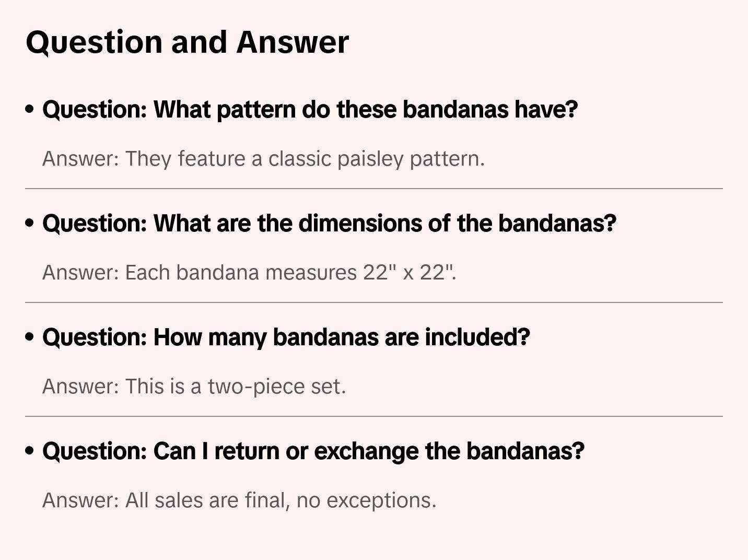This screenshot has width=748, height=560.
Task: Select the "How many bandanas are included?" question
Action: tap(286, 337)
